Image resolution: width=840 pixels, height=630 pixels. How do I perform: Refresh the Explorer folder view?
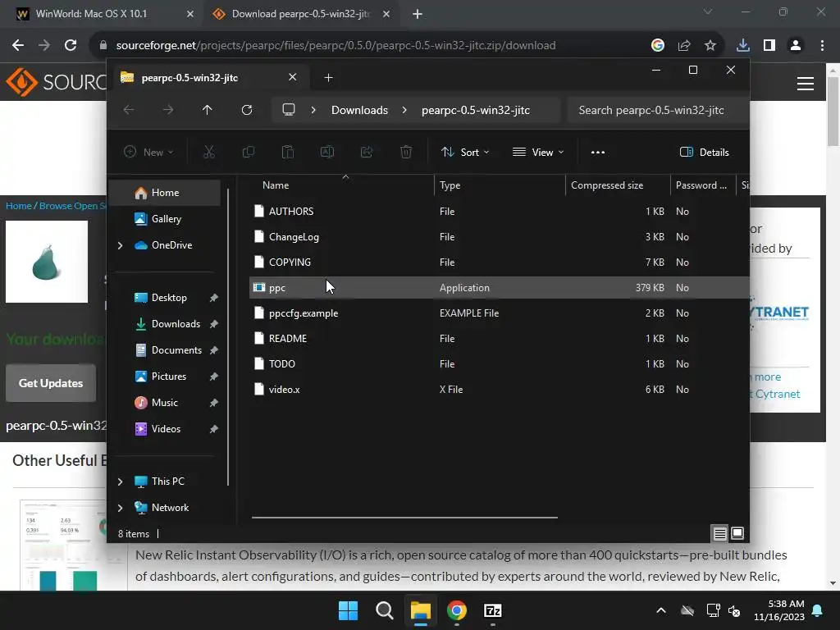click(246, 110)
